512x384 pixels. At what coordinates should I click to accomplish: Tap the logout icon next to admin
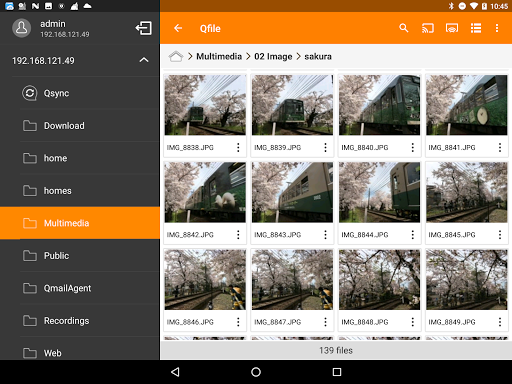tap(144, 28)
